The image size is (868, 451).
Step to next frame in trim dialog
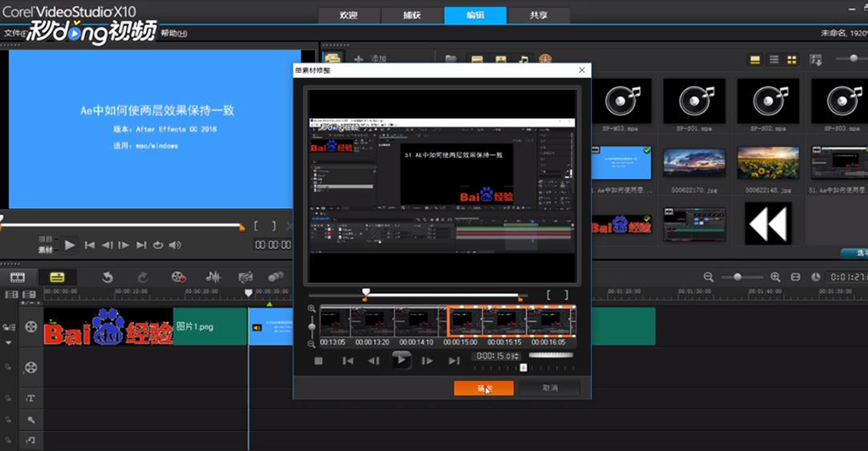coord(427,361)
